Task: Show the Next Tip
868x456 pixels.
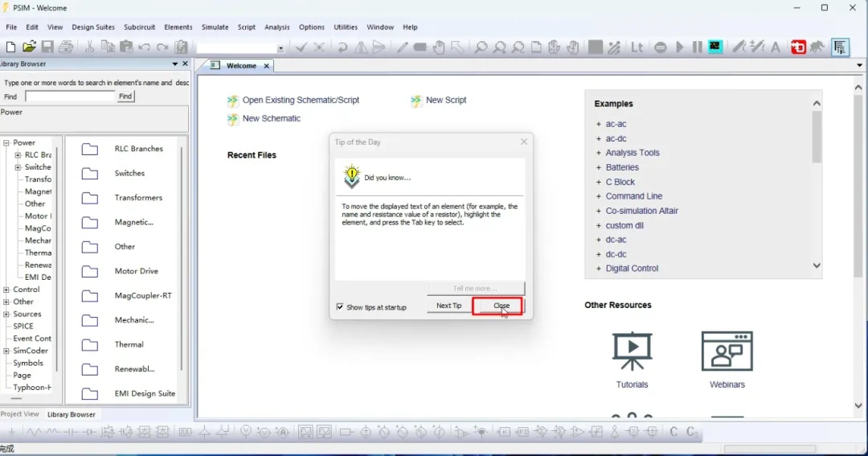Action: (x=448, y=306)
